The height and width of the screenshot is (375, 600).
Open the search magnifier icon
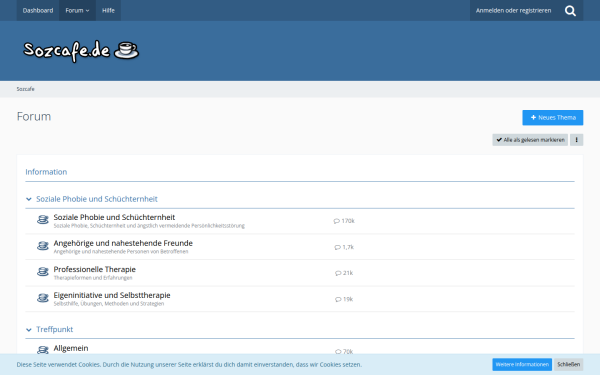tap(570, 11)
